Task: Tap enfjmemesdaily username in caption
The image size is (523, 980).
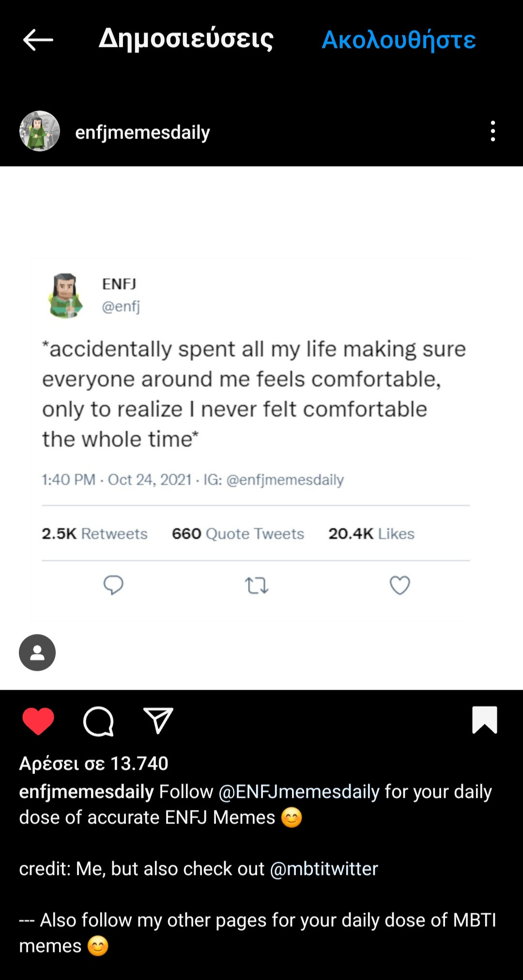Action: pyautogui.click(x=86, y=792)
